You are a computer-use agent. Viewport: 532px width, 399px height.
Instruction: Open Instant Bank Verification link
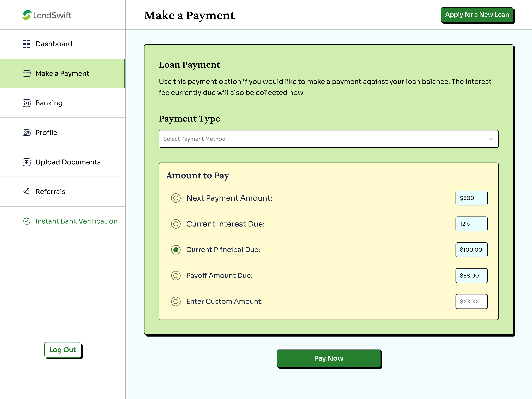point(62,221)
